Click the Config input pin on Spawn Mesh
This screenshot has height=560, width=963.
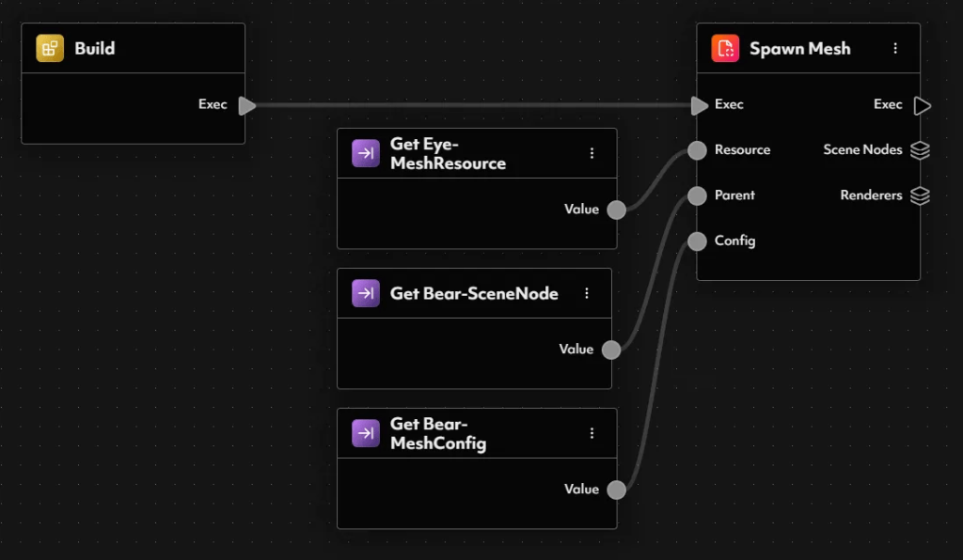[697, 241]
